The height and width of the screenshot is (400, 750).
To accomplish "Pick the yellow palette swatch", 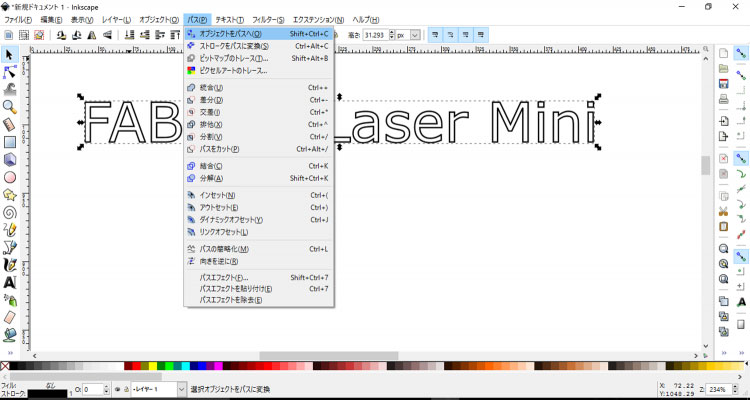I will (x=153, y=366).
